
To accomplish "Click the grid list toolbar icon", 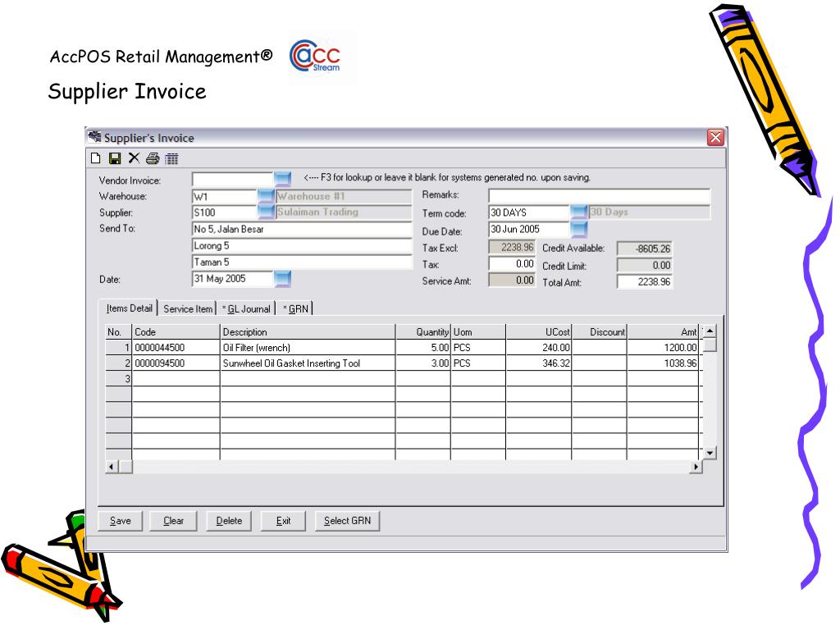I will point(171,158).
